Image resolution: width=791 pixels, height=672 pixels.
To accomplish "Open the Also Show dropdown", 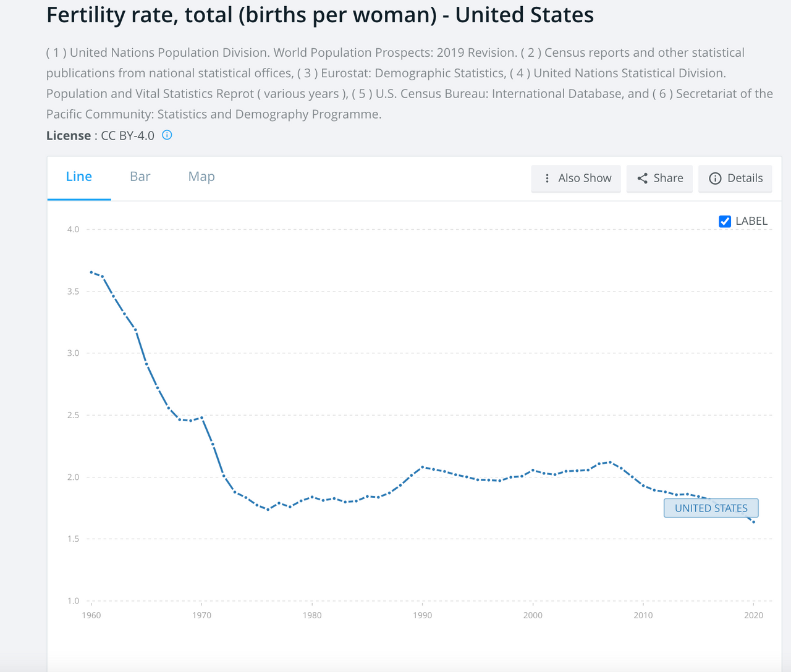I will click(x=576, y=178).
